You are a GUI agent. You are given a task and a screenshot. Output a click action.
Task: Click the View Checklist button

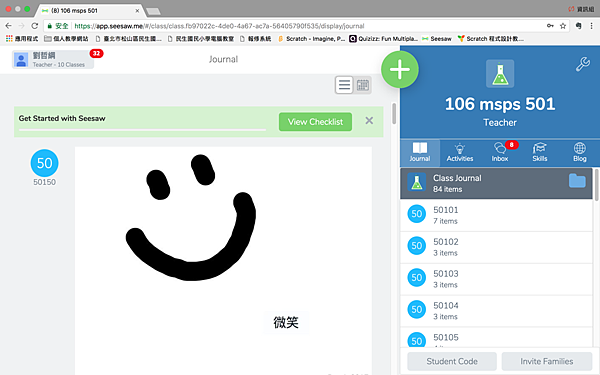click(315, 122)
